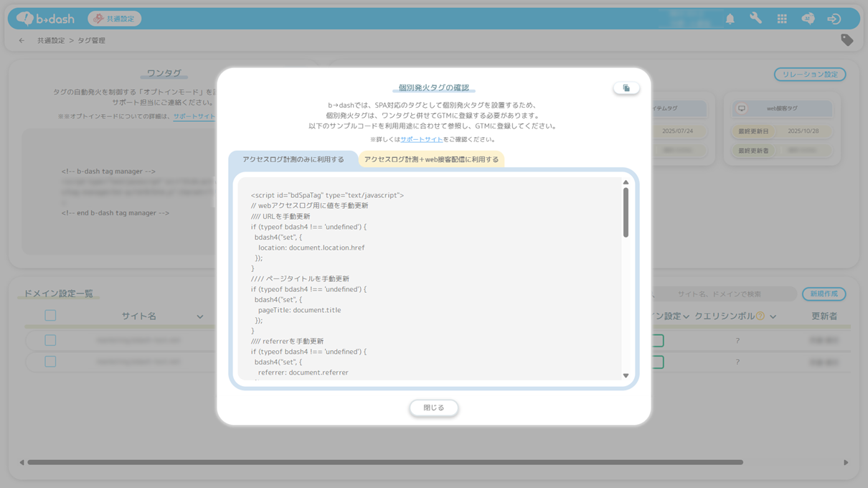Switch to アクセスログ計測+web接客配信に利用する tab
Screen dimensions: 868x488
431,159
